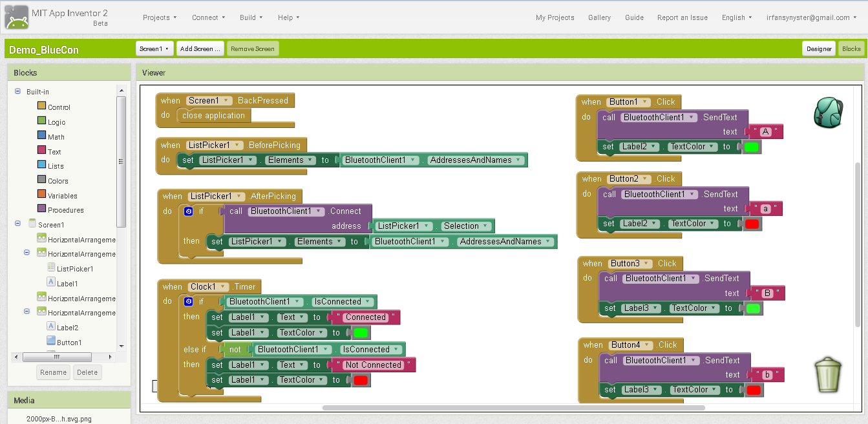The width and height of the screenshot is (868, 424).
Task: Go to My Projects link
Action: (x=555, y=17)
